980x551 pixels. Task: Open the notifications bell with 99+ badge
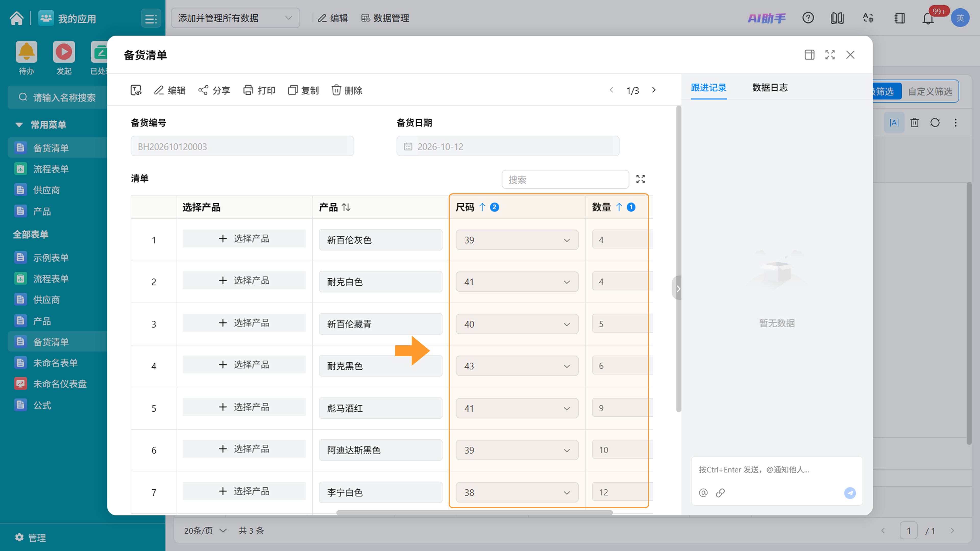928,18
